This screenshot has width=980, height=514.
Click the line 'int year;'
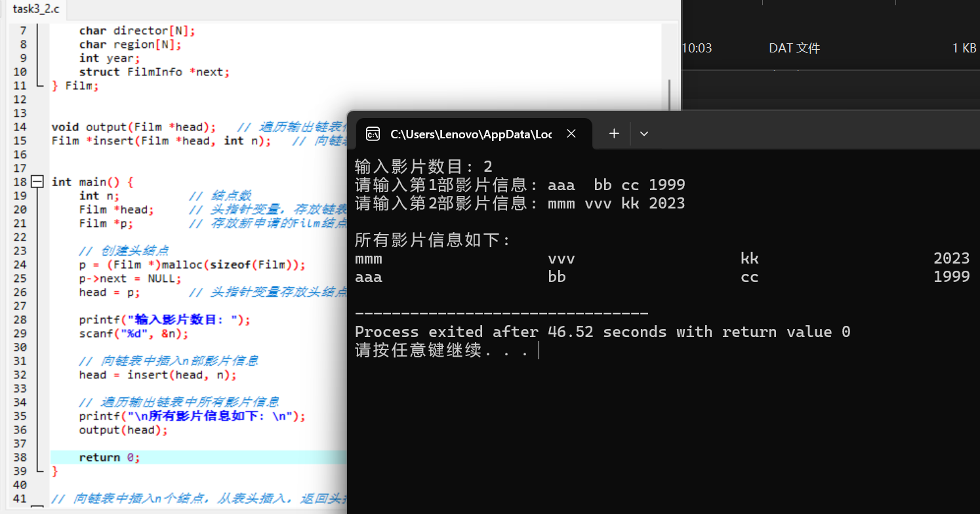[x=110, y=58]
